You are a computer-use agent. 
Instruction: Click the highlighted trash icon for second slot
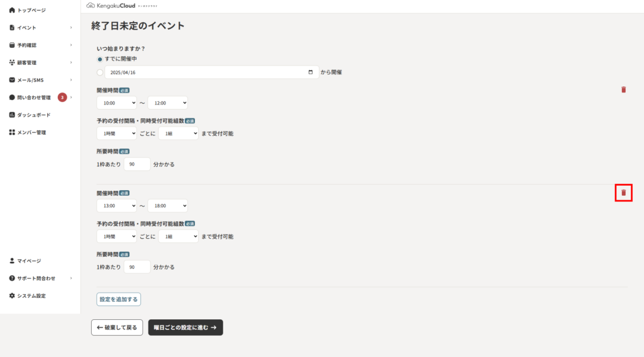[623, 193]
